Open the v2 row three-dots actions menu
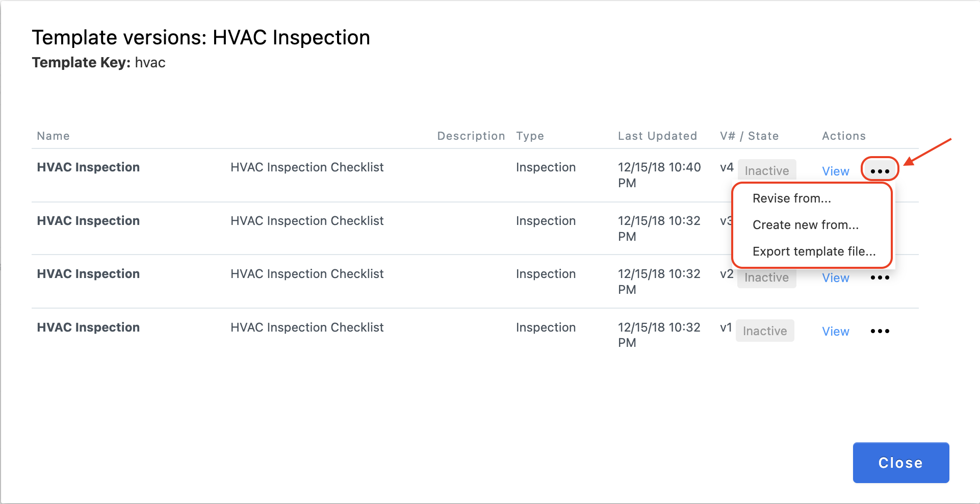The width and height of the screenshot is (980, 504). tap(880, 278)
